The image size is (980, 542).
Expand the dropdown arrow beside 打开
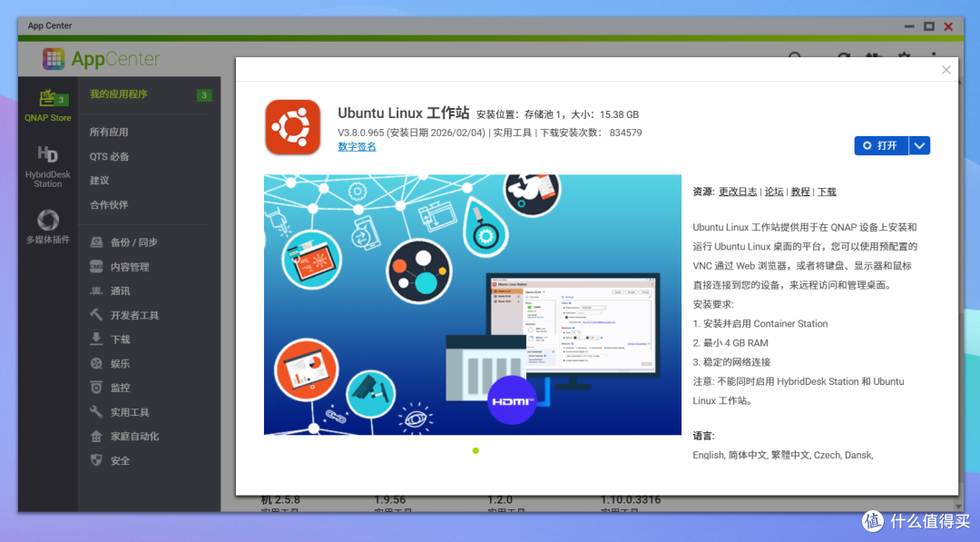click(x=919, y=145)
